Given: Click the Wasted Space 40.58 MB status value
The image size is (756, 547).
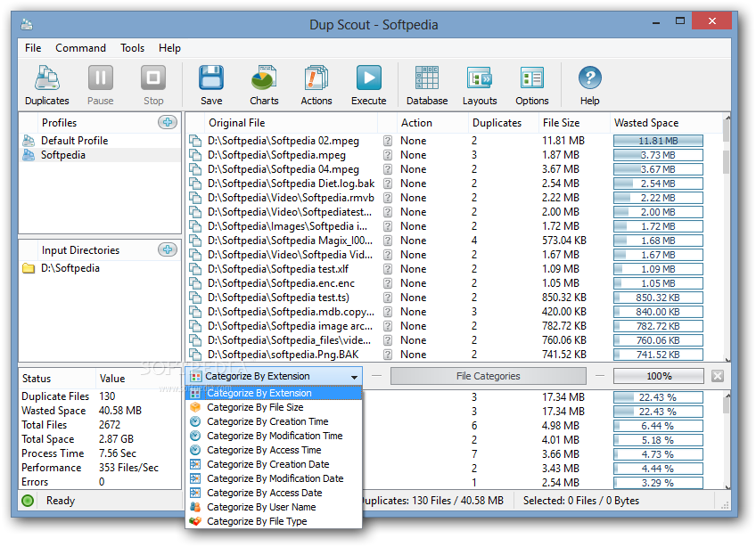Looking at the screenshot, I should (x=120, y=411).
